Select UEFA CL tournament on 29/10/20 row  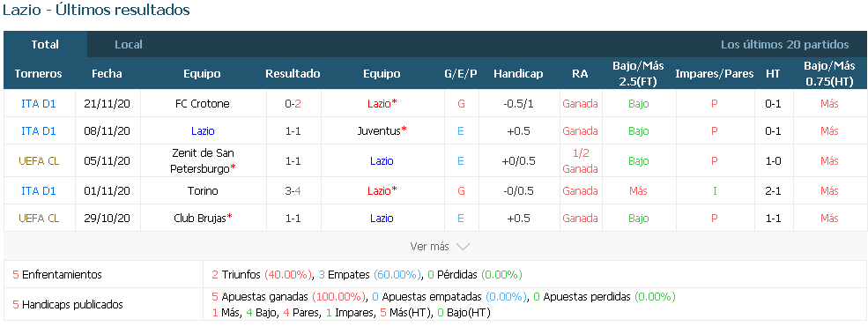coord(38,219)
